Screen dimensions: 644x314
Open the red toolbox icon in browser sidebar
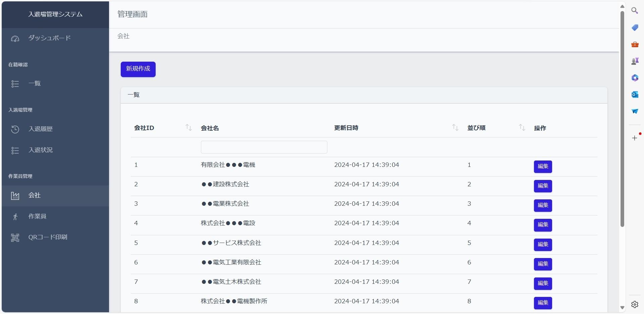click(635, 44)
